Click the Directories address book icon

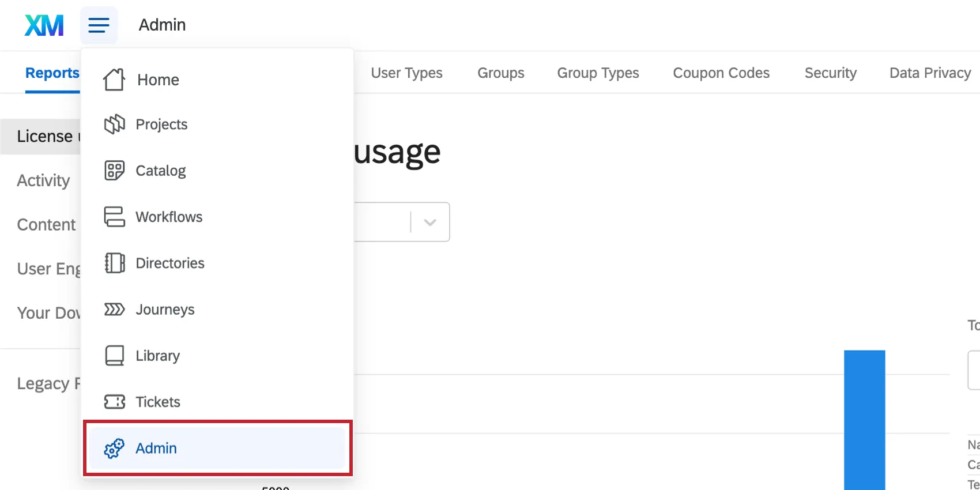114,263
